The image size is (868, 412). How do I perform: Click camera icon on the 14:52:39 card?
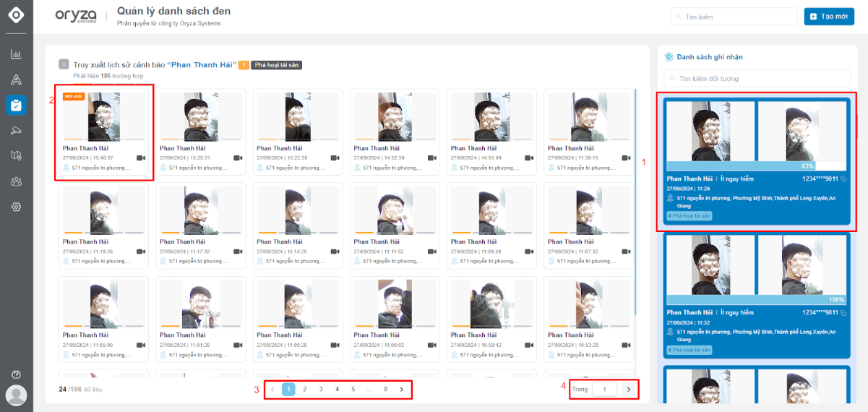[431, 158]
